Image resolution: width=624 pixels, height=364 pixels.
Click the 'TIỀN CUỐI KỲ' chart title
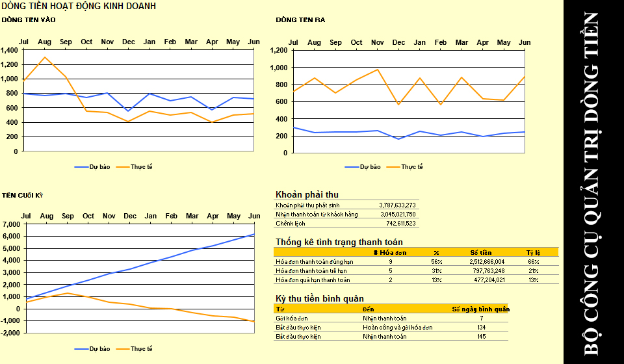pos(22,196)
